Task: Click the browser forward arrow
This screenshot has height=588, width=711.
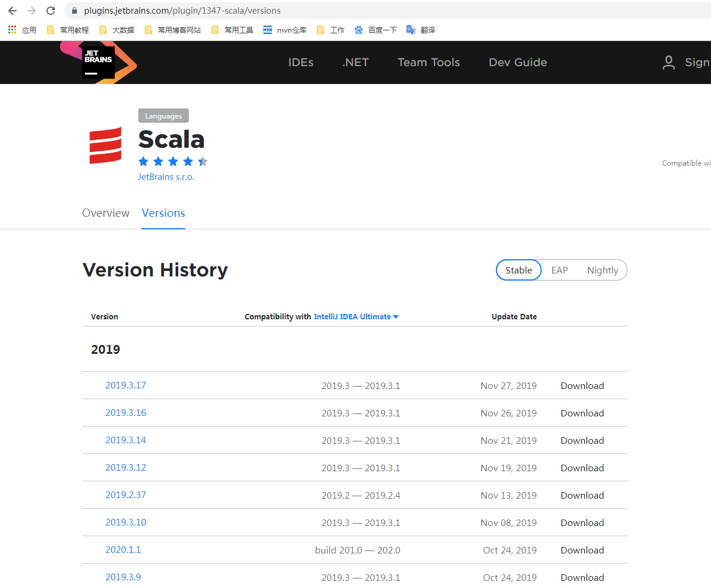Action: click(x=31, y=11)
